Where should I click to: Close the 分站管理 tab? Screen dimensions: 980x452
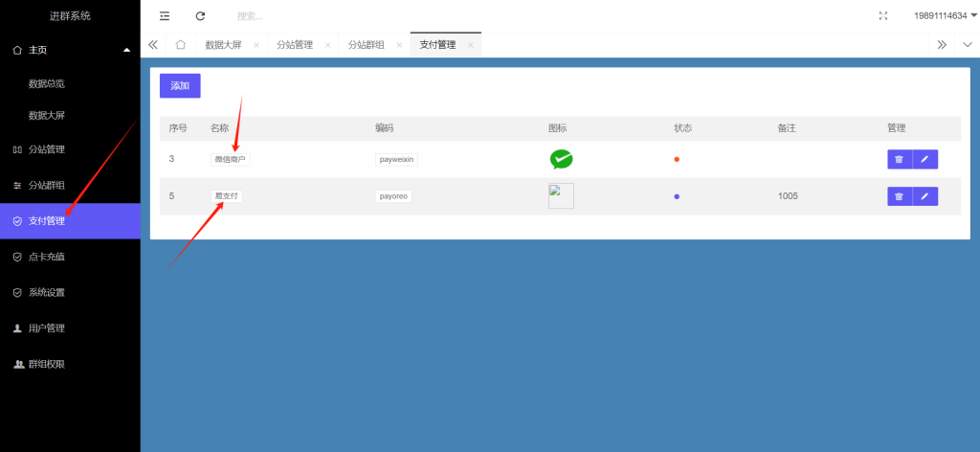[327, 45]
